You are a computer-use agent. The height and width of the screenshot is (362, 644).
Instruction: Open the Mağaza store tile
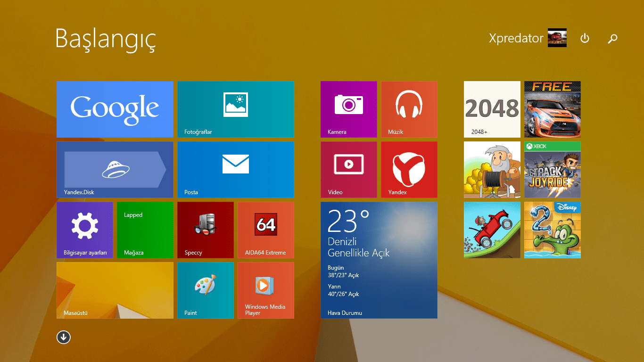(x=145, y=230)
